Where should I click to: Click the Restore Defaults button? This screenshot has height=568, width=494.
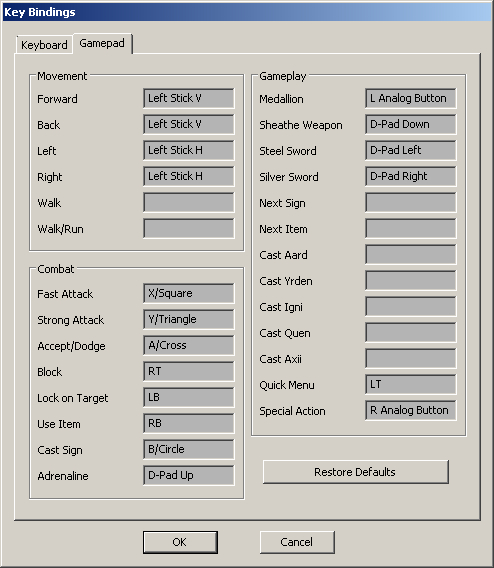point(356,472)
